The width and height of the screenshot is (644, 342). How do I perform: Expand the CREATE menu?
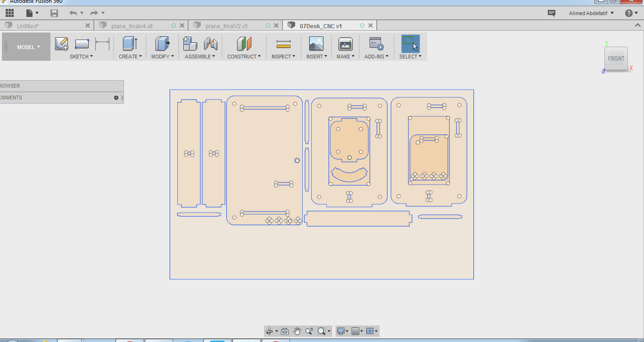coord(130,57)
